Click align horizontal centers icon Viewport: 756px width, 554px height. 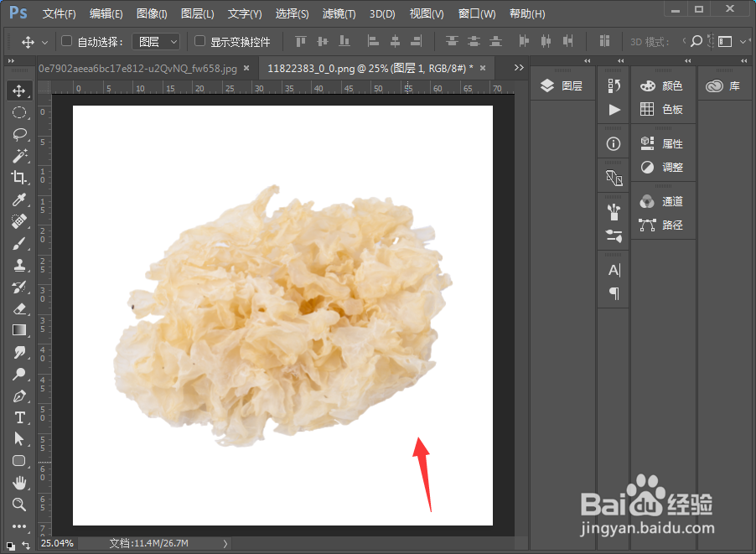coord(395,41)
